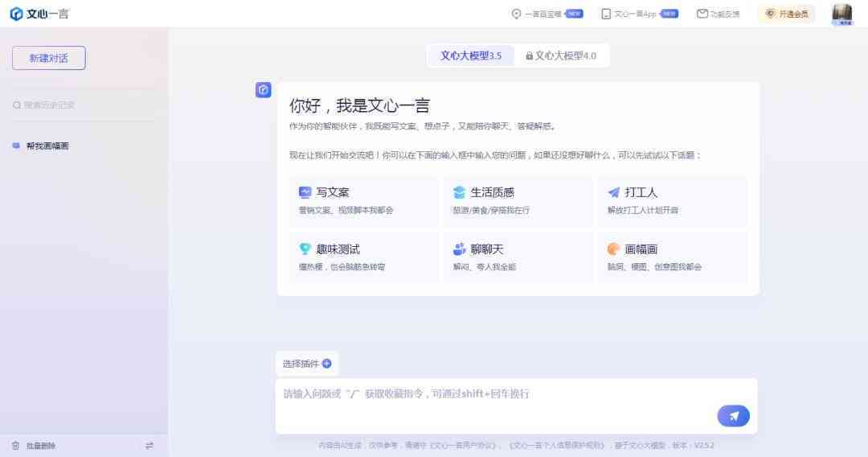Click the phone icon beside 文心一言 App
This screenshot has height=457, width=868.
click(606, 14)
